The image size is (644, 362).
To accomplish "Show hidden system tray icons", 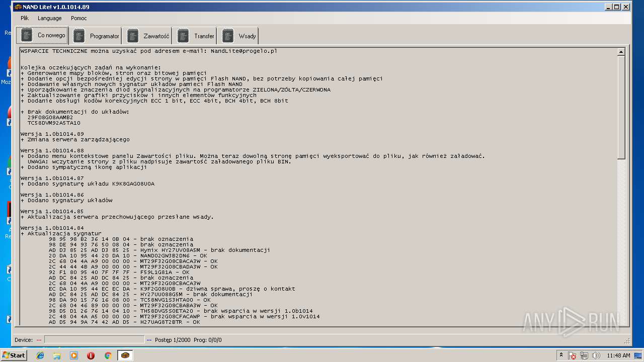I will point(561,355).
